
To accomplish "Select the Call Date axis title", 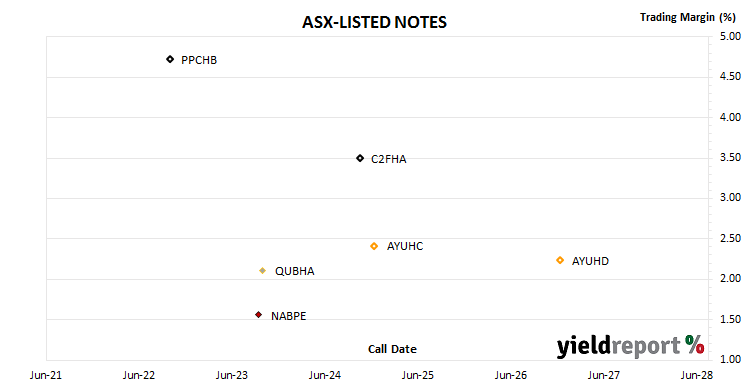I will (x=392, y=349).
